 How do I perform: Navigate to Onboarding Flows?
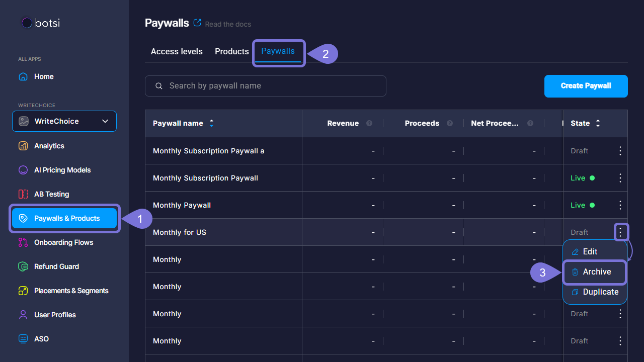pyautogui.click(x=63, y=242)
